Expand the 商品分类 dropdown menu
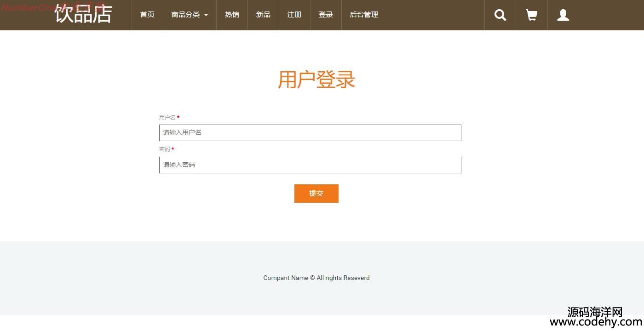This screenshot has height=331, width=644. tap(190, 15)
